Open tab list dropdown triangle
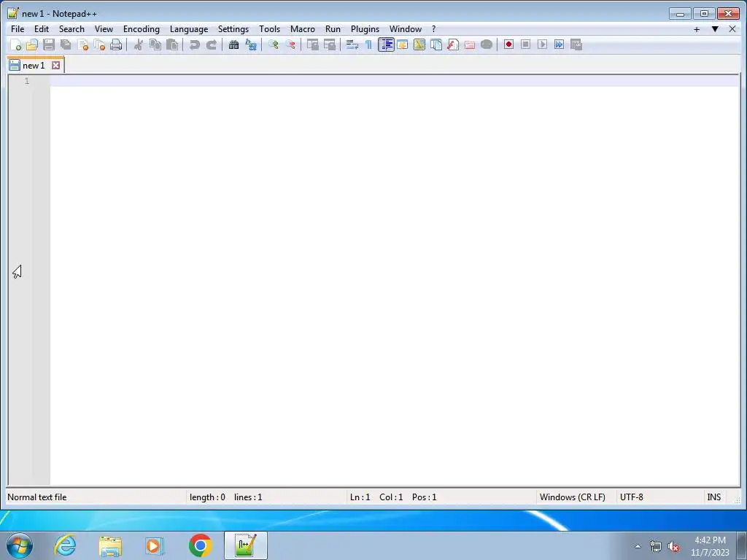The height and width of the screenshot is (560, 747). 715,29
